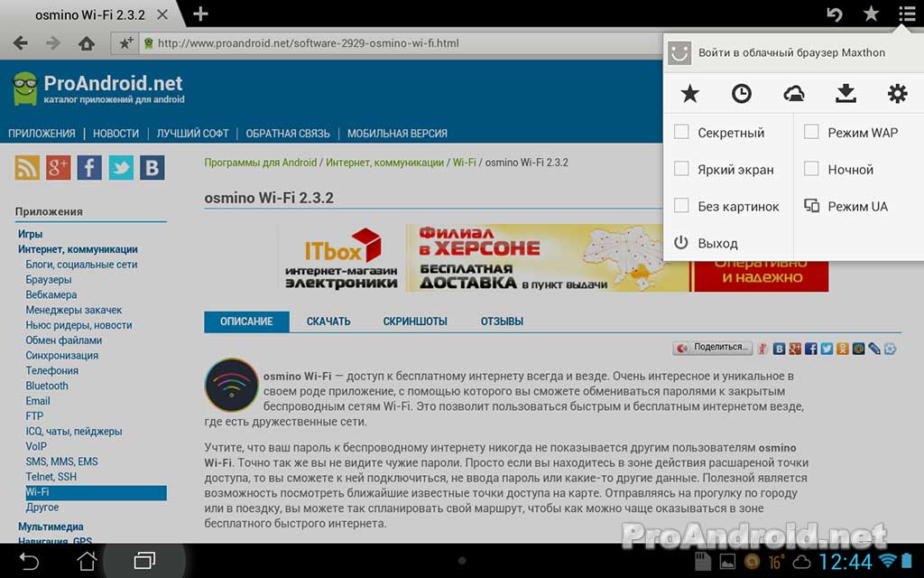Tap the osmino Wi-Fi app icon

232,385
